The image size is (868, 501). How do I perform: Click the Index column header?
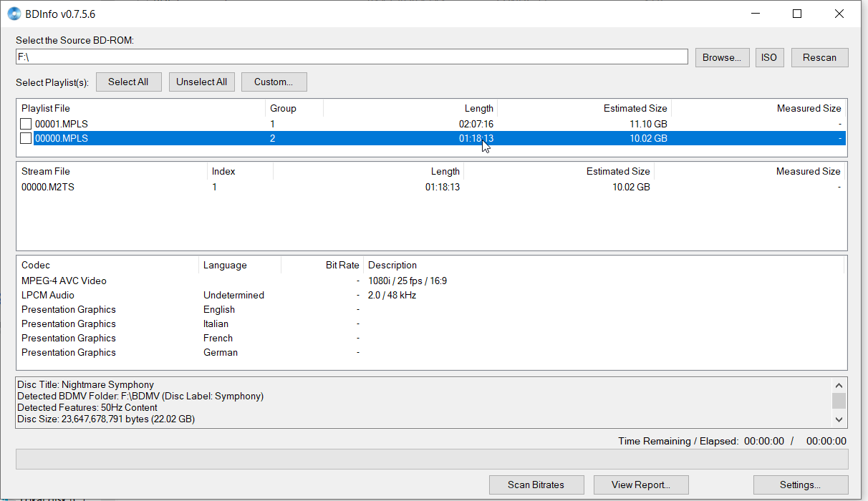[240, 171]
